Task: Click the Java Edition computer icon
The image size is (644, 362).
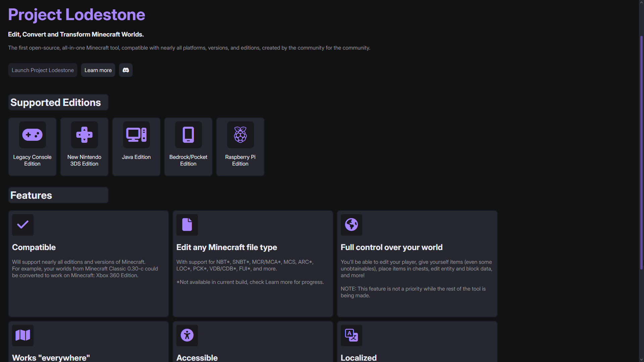Action: 136,135
